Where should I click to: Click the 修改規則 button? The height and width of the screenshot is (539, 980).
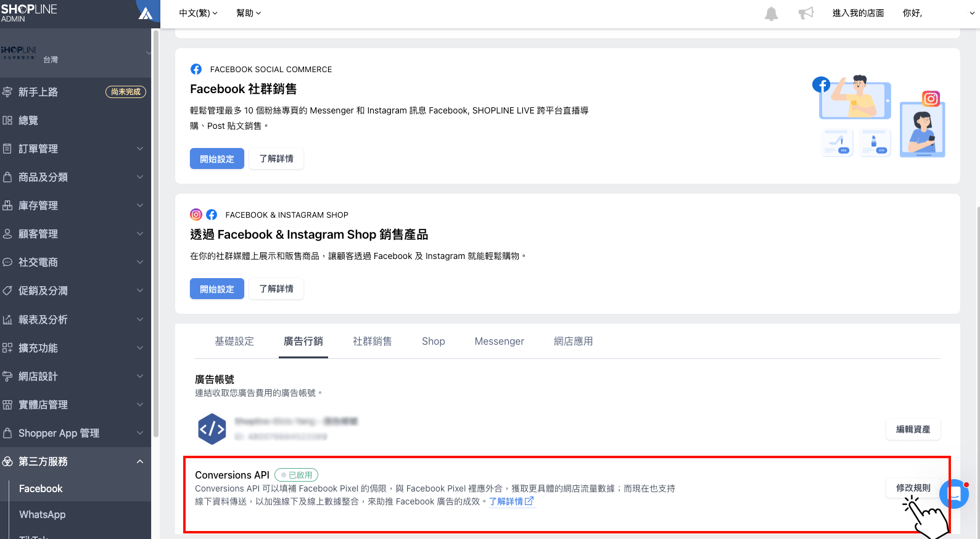tap(913, 488)
